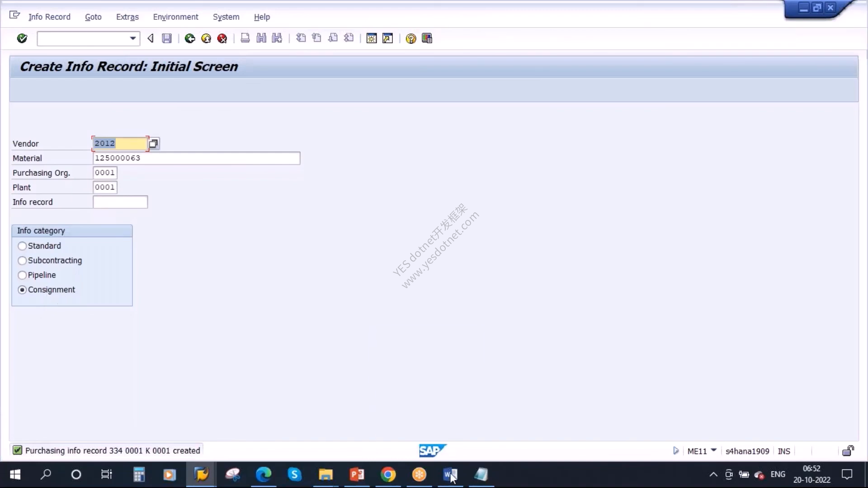Image resolution: width=868 pixels, height=488 pixels.
Task: Click the s4hana1909 system name
Action: 747,451
